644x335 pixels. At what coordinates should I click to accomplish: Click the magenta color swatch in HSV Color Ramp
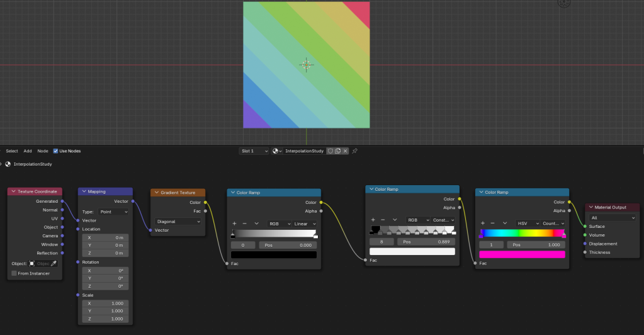tap(522, 254)
